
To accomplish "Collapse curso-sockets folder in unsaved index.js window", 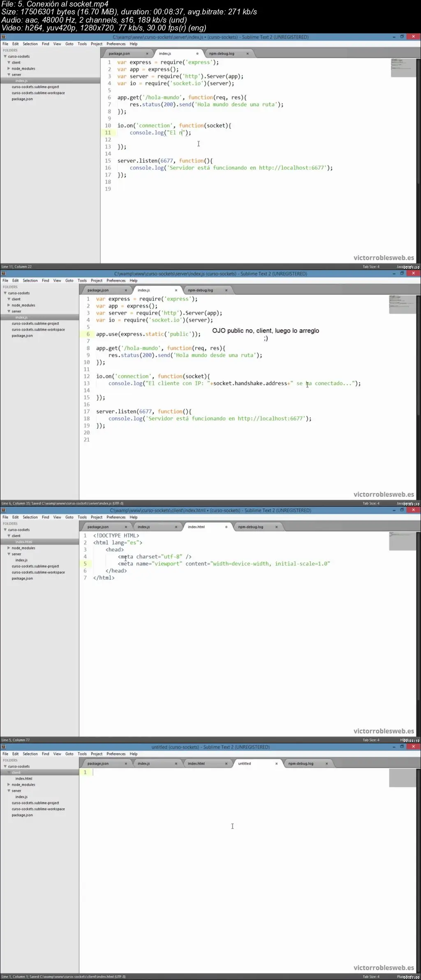I will tap(5, 56).
